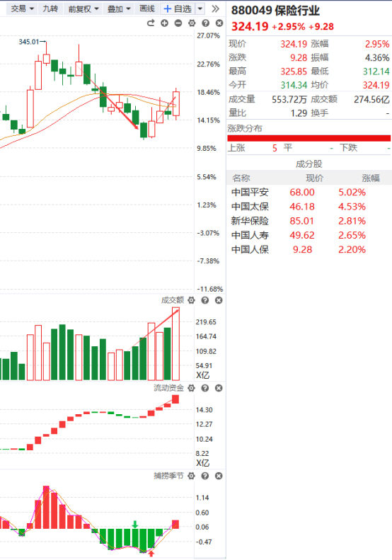Click the 最低 value 312.14
Screen dimensions: 392x560
tap(376, 72)
